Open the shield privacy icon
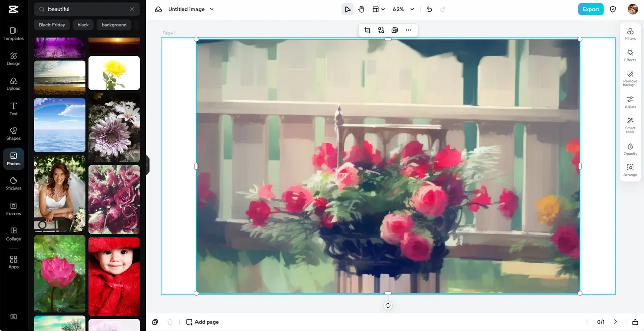This screenshot has width=644, height=331. [x=613, y=9]
